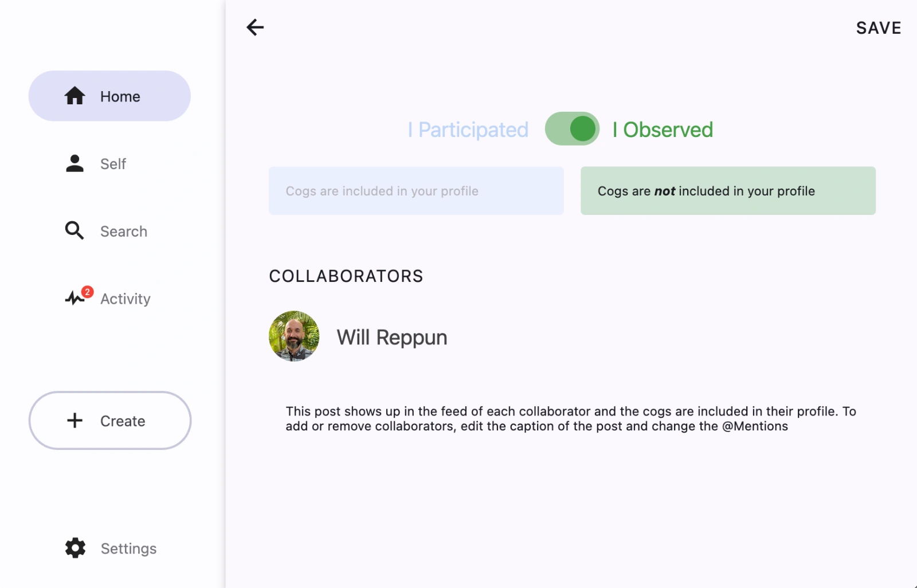Open Activity using the heartbeat icon
Viewport: 917px width, 588px height.
[75, 298]
